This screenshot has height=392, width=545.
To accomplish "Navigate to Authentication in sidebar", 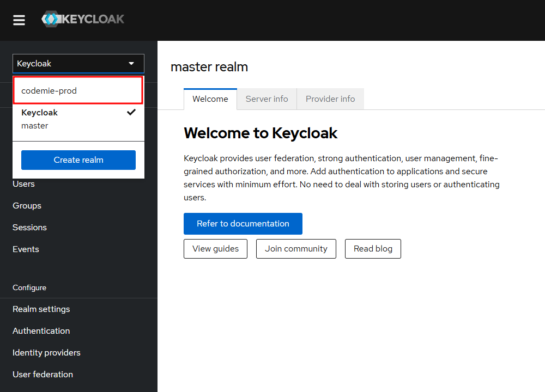I will 41,331.
